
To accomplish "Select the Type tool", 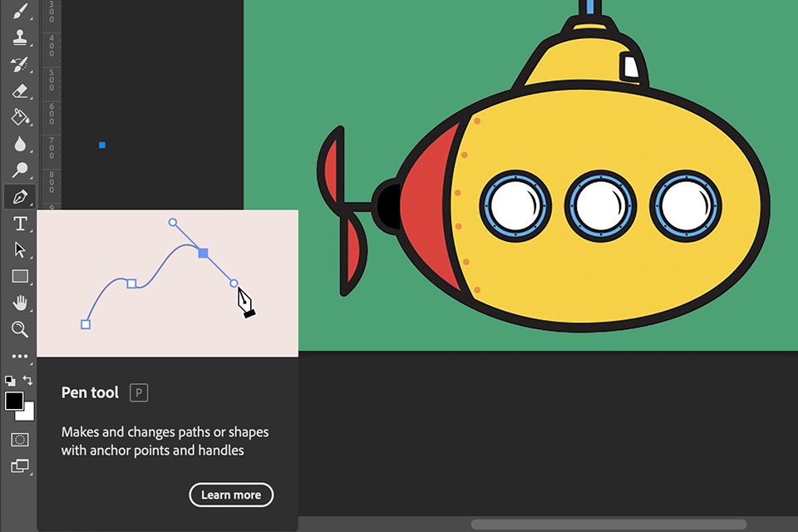I will point(20,224).
